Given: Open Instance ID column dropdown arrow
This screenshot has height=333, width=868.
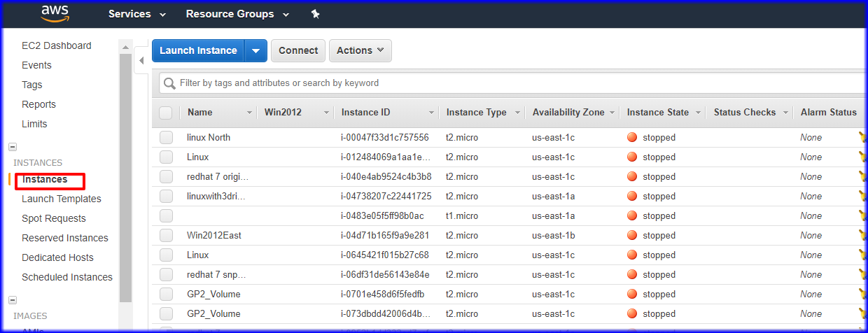Looking at the screenshot, I should point(431,113).
